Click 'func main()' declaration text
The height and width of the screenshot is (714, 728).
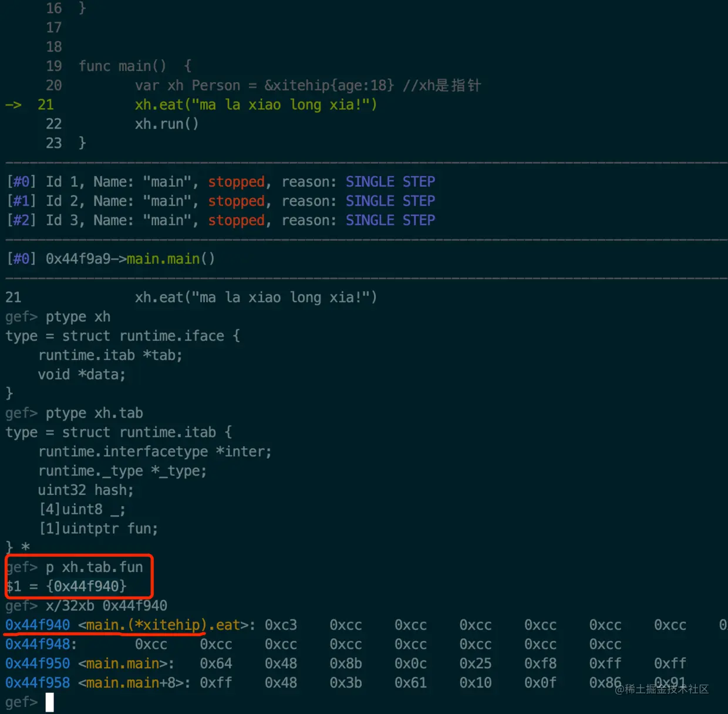[122, 66]
